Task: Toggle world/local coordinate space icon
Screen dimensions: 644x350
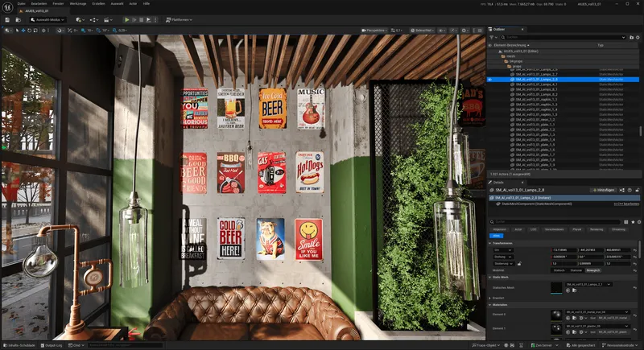Action: pos(43,31)
